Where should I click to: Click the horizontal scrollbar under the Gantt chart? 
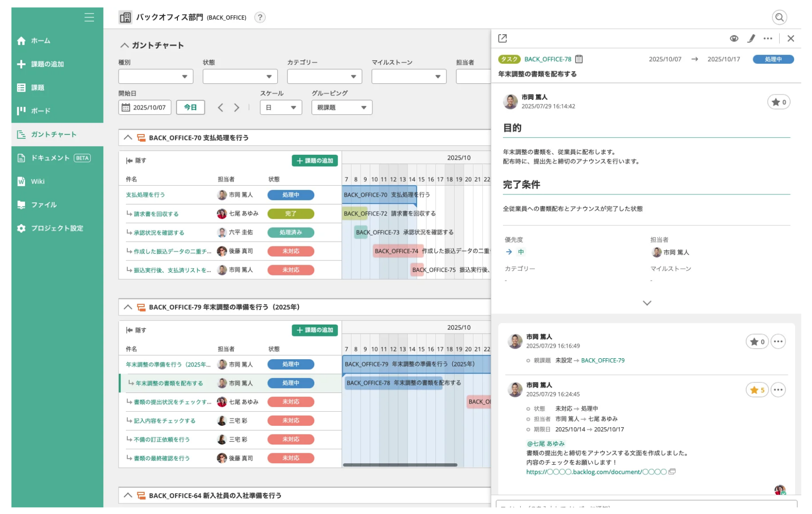(400, 465)
